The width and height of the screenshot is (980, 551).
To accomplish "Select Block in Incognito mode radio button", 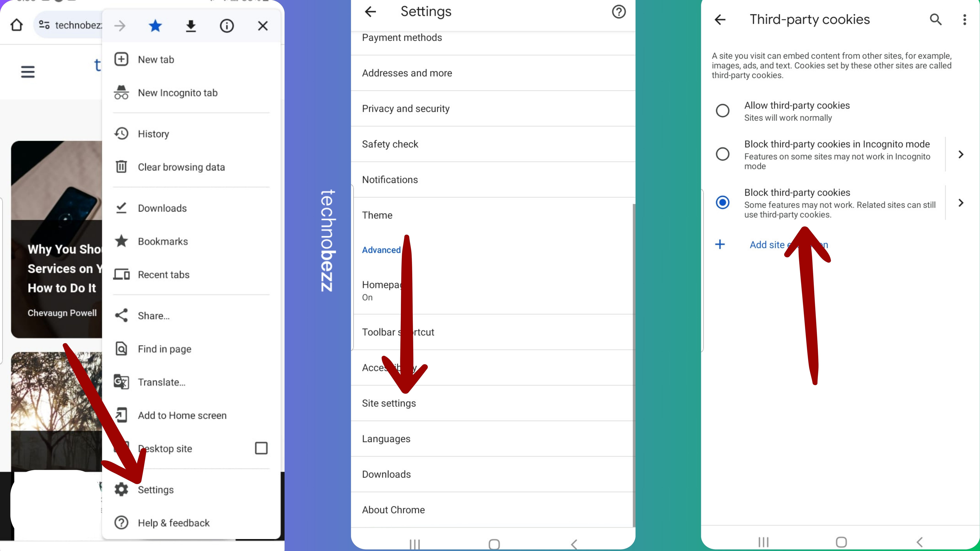I will [x=722, y=154].
